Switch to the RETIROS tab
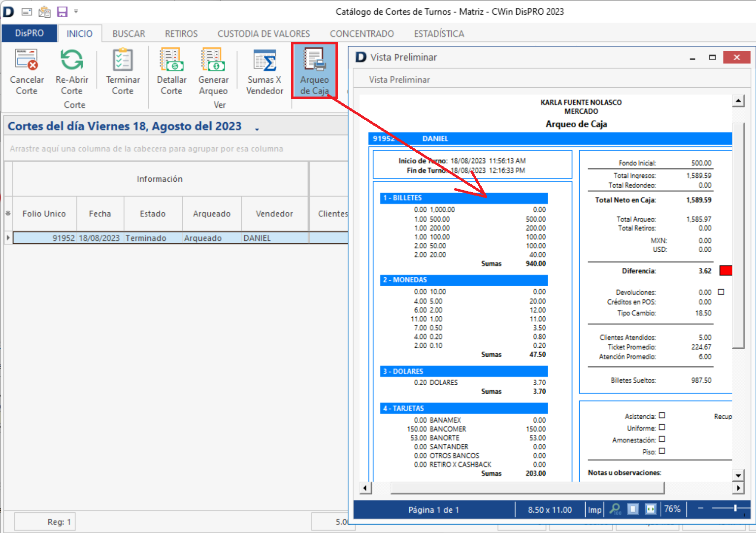This screenshot has height=533, width=756. click(181, 33)
